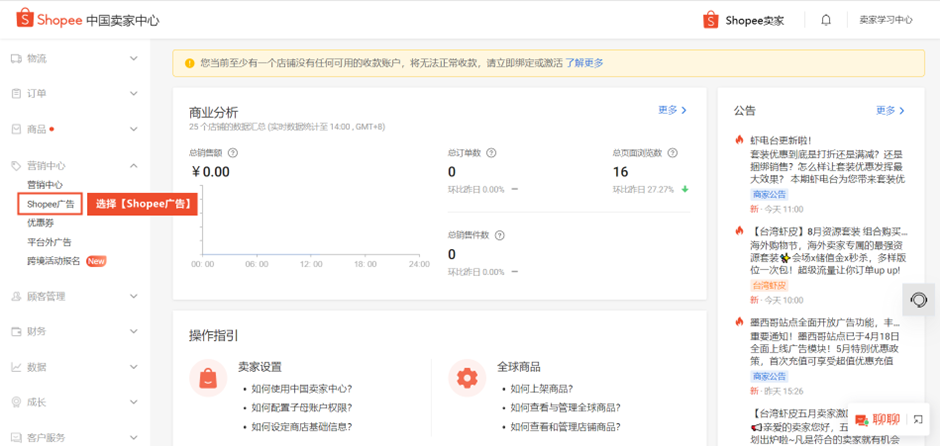
Task: Open 如何查看与管理全球商品? guide
Action: (565, 408)
